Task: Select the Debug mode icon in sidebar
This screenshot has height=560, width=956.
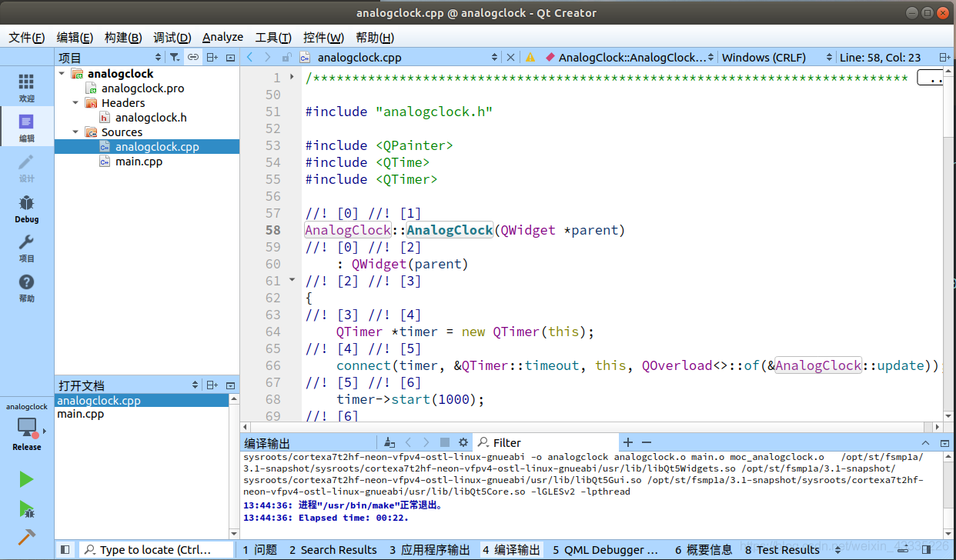Action: 26,208
